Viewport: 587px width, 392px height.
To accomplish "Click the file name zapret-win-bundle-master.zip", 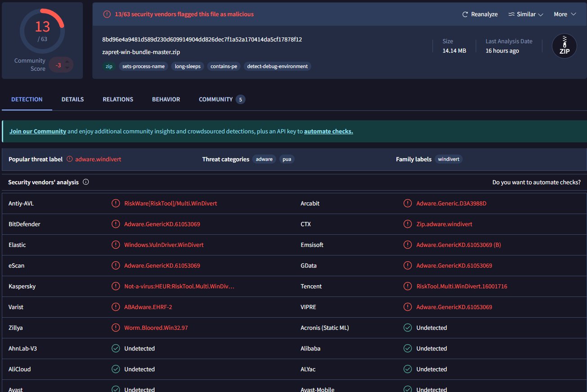I will (141, 52).
